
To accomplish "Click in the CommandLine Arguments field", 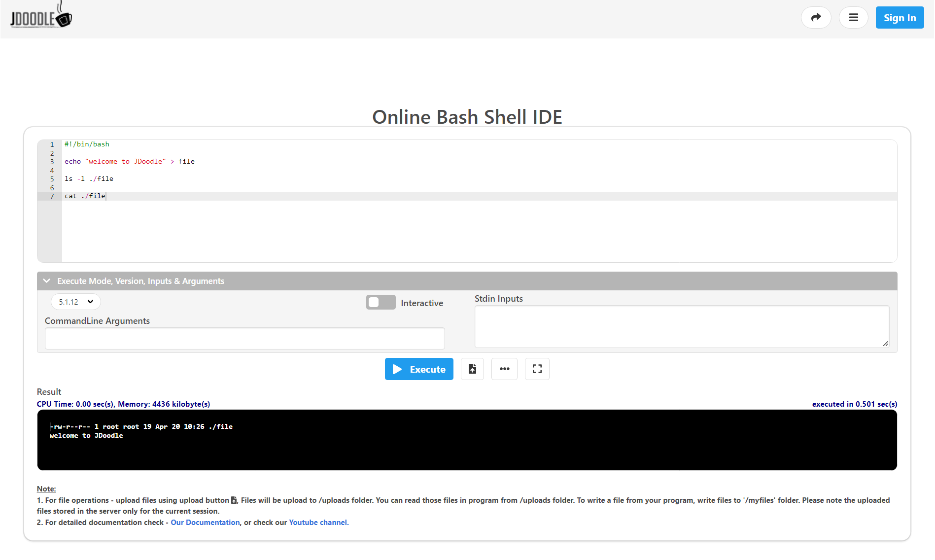I will [x=244, y=339].
